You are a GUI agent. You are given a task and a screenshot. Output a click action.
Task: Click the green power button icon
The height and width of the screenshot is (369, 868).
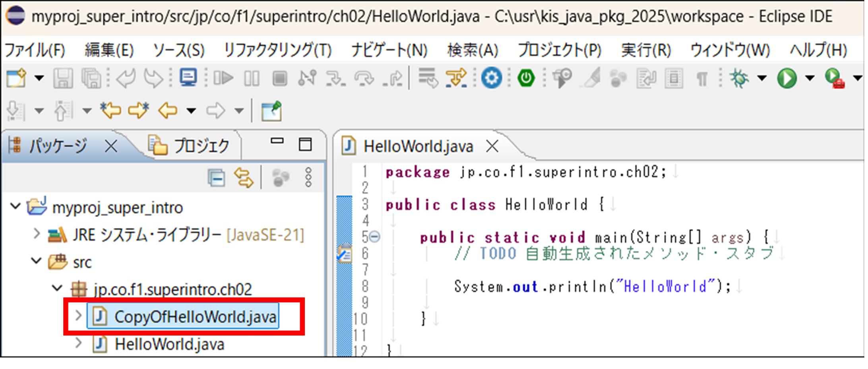pyautogui.click(x=526, y=78)
